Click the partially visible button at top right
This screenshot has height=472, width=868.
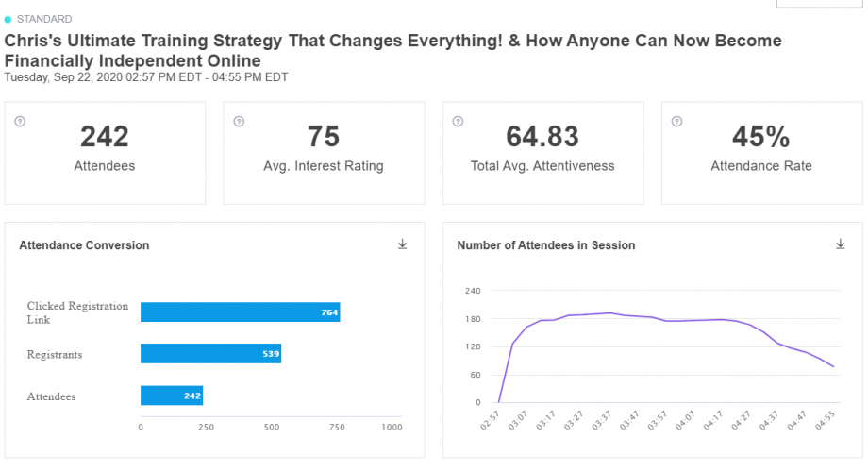pyautogui.click(x=819, y=4)
